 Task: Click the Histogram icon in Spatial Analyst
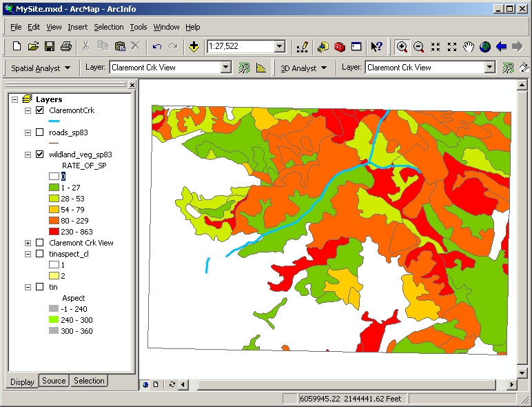(261, 68)
